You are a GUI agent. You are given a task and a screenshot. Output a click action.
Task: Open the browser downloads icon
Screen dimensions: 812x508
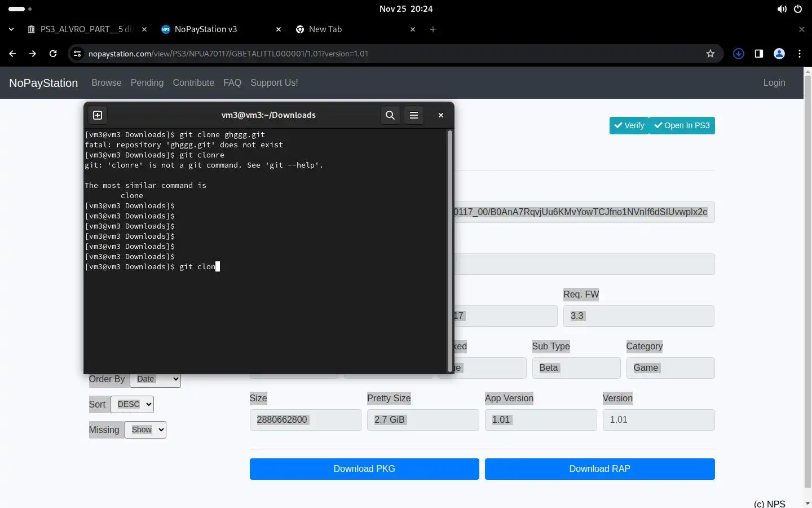[739, 54]
